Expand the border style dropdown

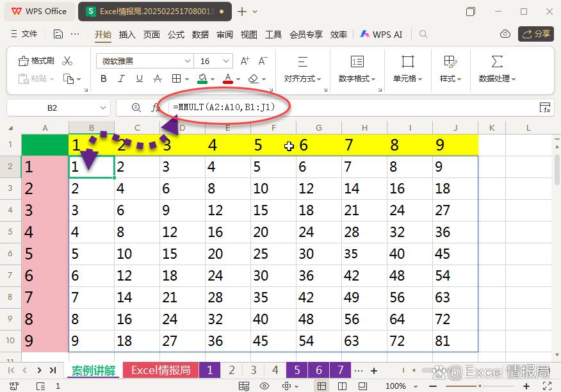click(187, 78)
